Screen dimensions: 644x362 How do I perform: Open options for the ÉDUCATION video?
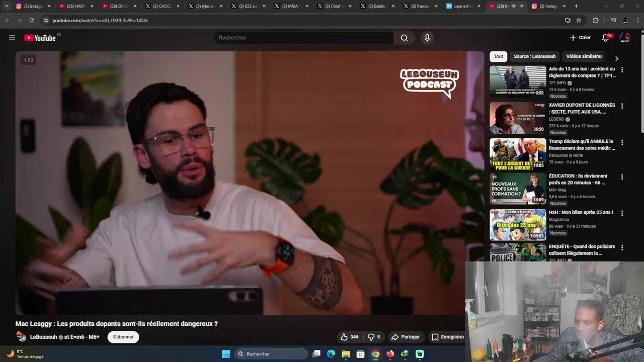pyautogui.click(x=622, y=177)
